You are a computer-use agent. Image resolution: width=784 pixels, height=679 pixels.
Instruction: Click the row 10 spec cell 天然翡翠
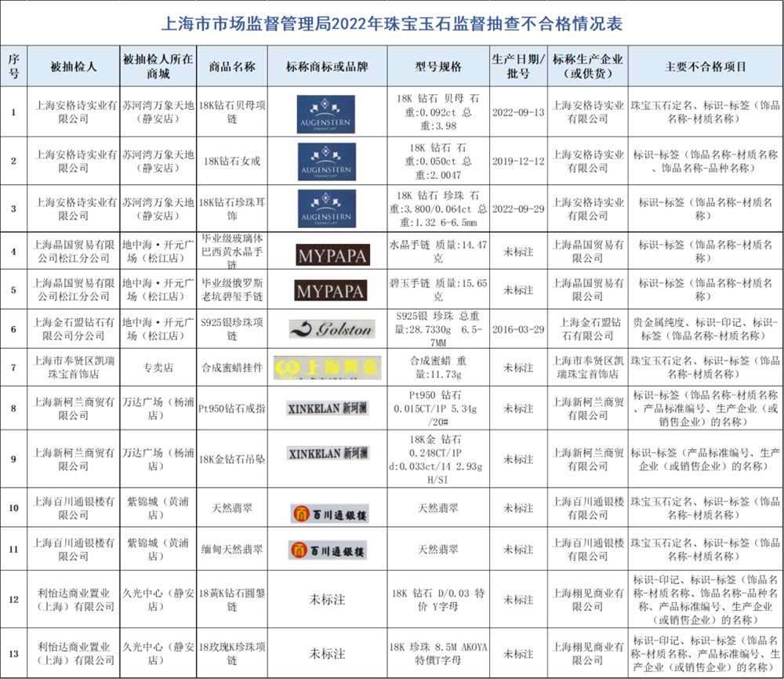438,508
